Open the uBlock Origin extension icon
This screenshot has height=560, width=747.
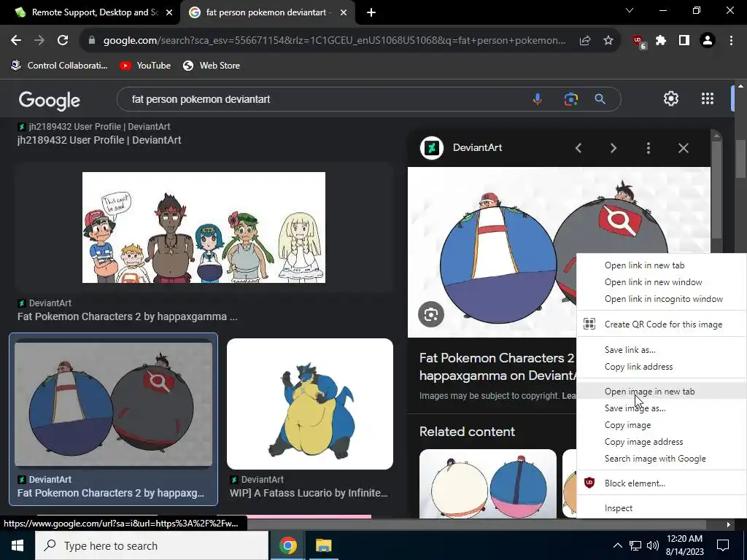pyautogui.click(x=638, y=42)
